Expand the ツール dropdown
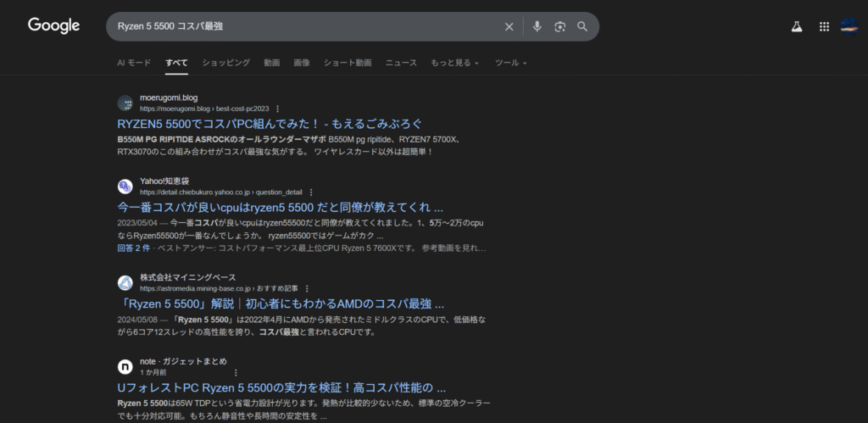This screenshot has width=868, height=423. [x=510, y=63]
